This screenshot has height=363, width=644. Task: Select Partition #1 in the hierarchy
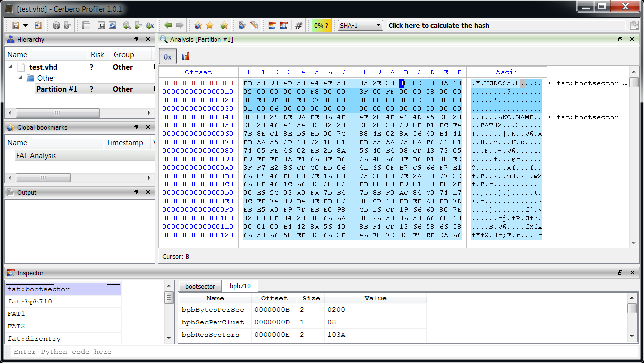[x=57, y=89]
